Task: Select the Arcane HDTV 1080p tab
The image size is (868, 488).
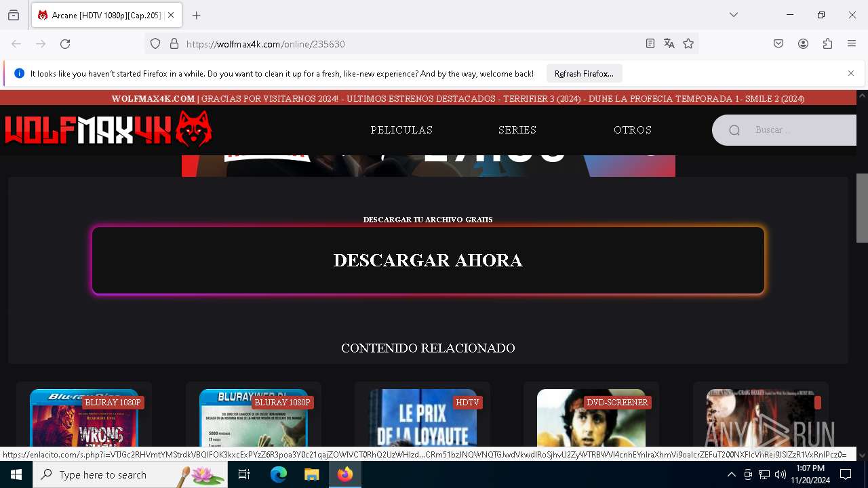Action: click(x=106, y=15)
